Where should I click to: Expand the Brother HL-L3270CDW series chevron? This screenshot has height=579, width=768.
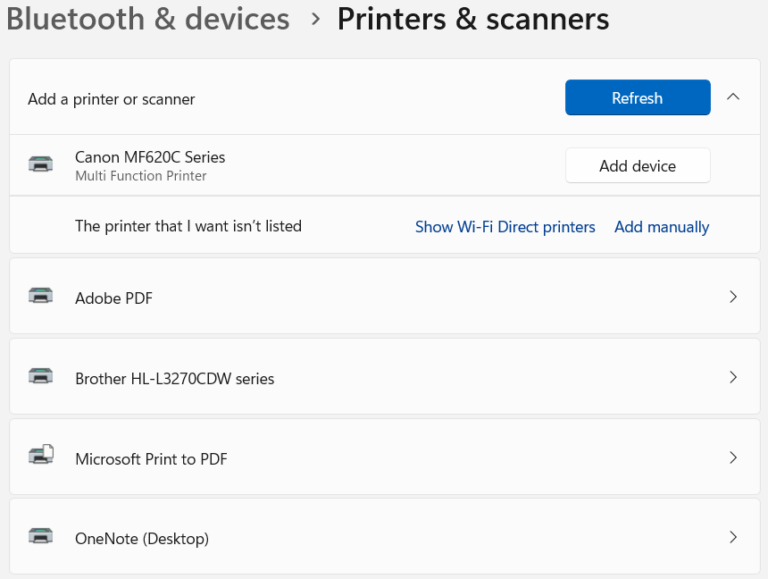733,378
